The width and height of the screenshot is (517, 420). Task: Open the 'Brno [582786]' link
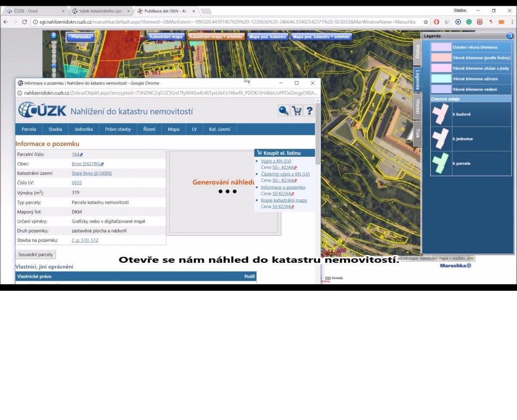click(x=86, y=164)
